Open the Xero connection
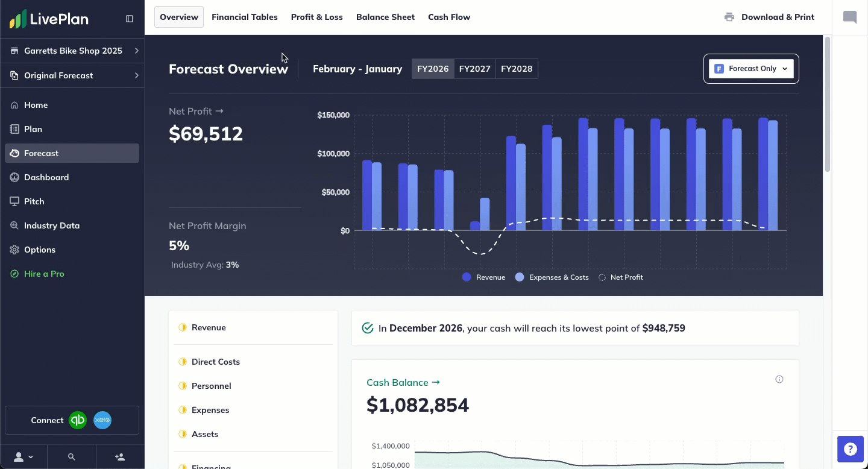This screenshot has width=868, height=469. (102, 420)
